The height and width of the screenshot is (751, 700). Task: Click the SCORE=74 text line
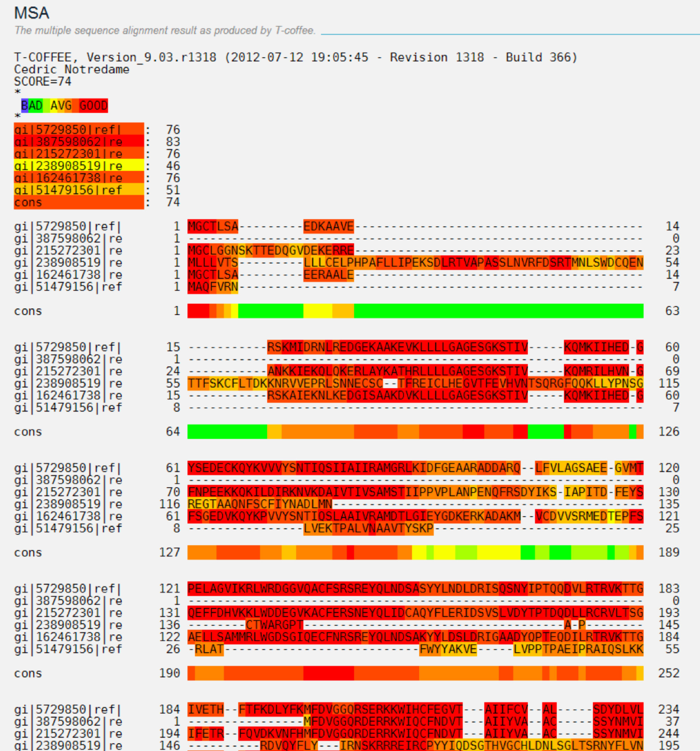42,82
